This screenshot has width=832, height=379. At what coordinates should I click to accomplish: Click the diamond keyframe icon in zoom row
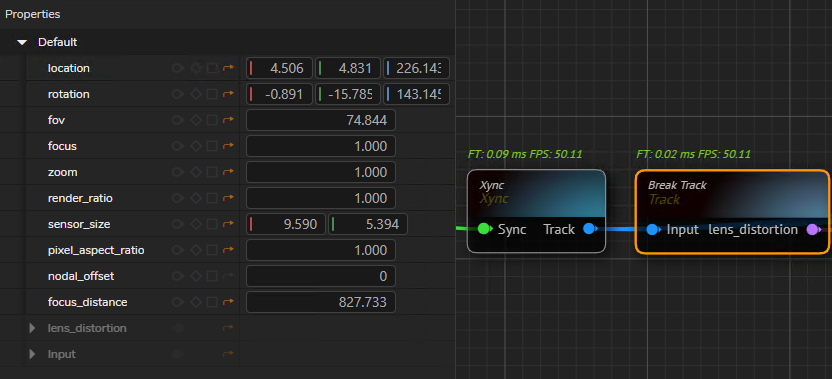point(196,172)
